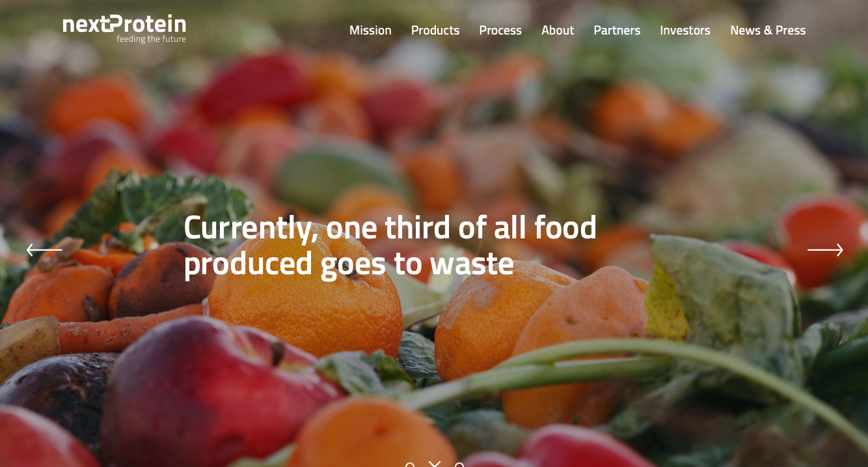Select the third slide indicator circle
The height and width of the screenshot is (467, 868).
[459, 465]
